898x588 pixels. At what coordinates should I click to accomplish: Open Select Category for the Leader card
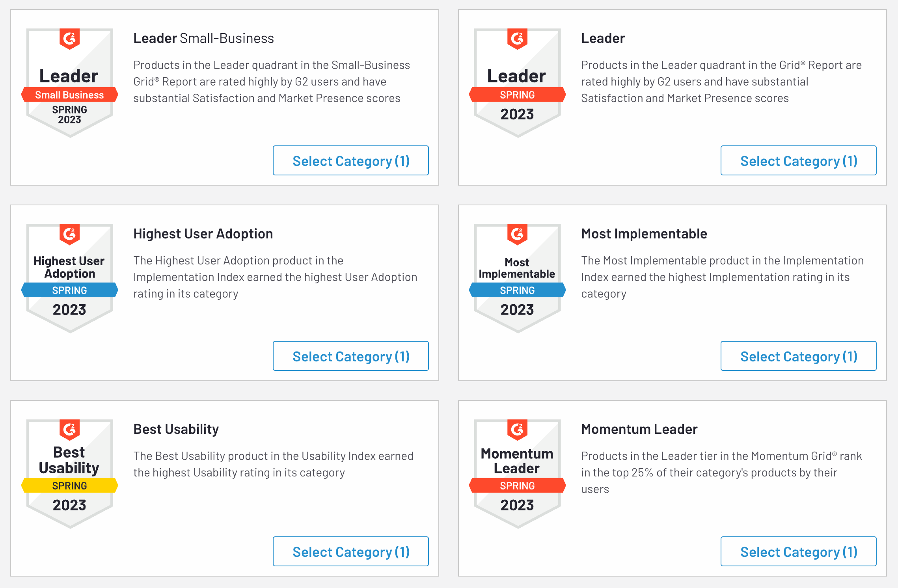798,161
